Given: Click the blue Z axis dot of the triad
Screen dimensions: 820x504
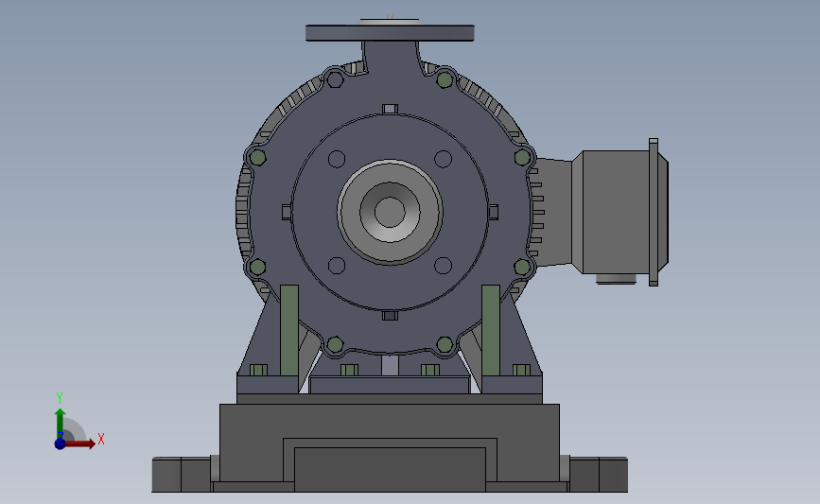Looking at the screenshot, I should pos(60,443).
